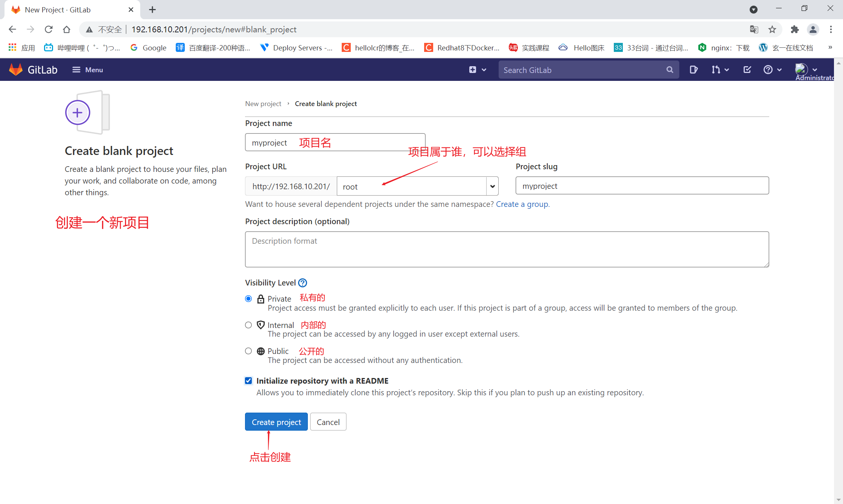The width and height of the screenshot is (843, 504).
Task: Open Chrome extensions puzzle icon
Action: click(794, 29)
